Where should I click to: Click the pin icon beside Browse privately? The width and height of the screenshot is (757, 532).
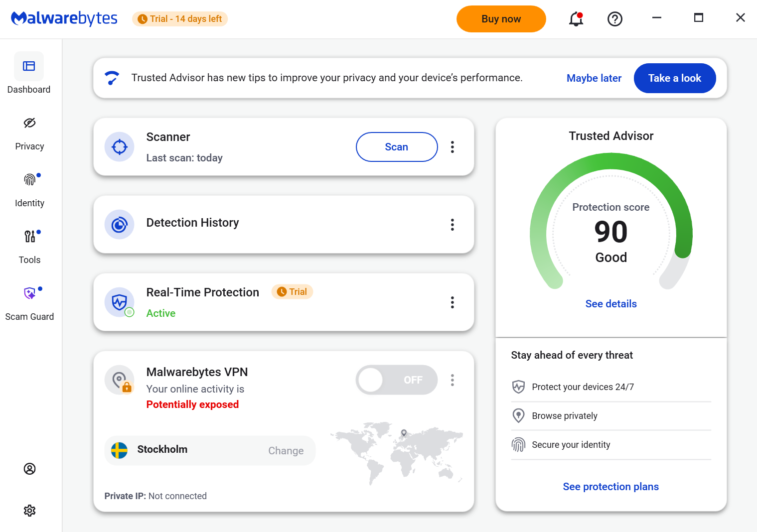518,416
